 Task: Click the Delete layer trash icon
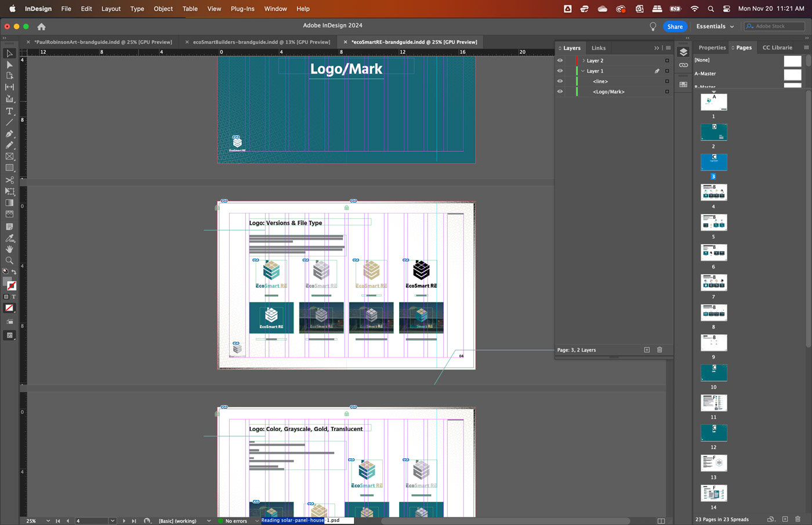click(x=659, y=350)
